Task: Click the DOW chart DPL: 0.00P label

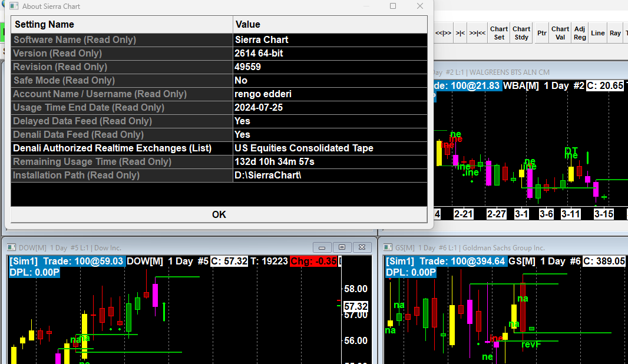Action: point(34,273)
